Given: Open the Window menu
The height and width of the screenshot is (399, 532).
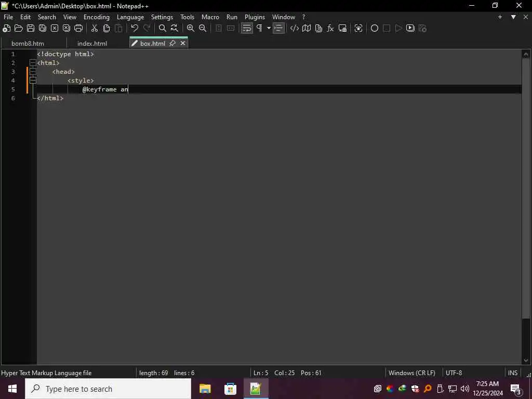Looking at the screenshot, I should click(x=284, y=17).
